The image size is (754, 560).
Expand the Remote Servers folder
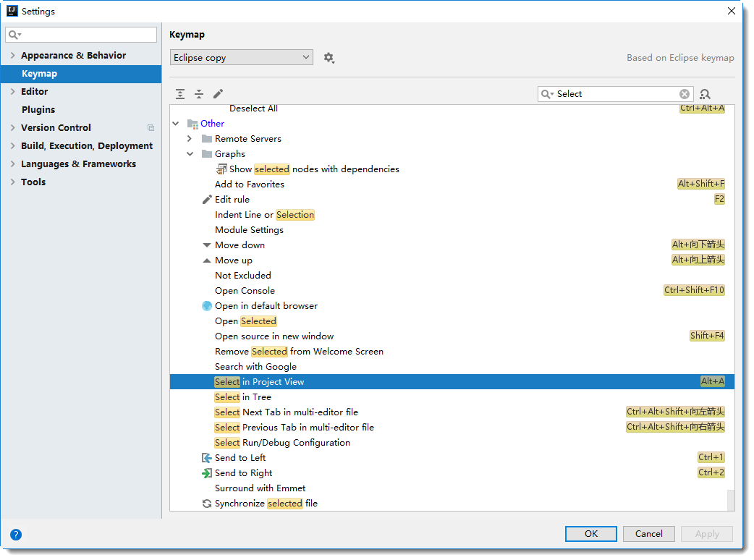point(190,139)
